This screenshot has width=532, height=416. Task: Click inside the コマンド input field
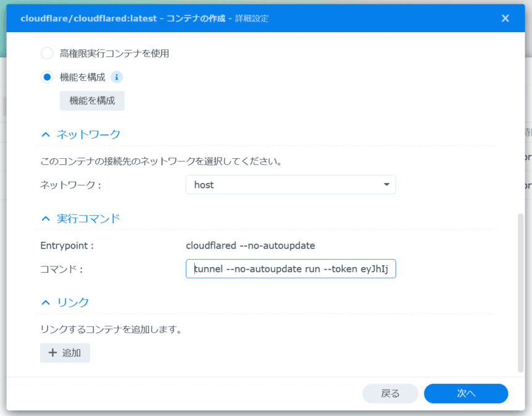coord(291,268)
